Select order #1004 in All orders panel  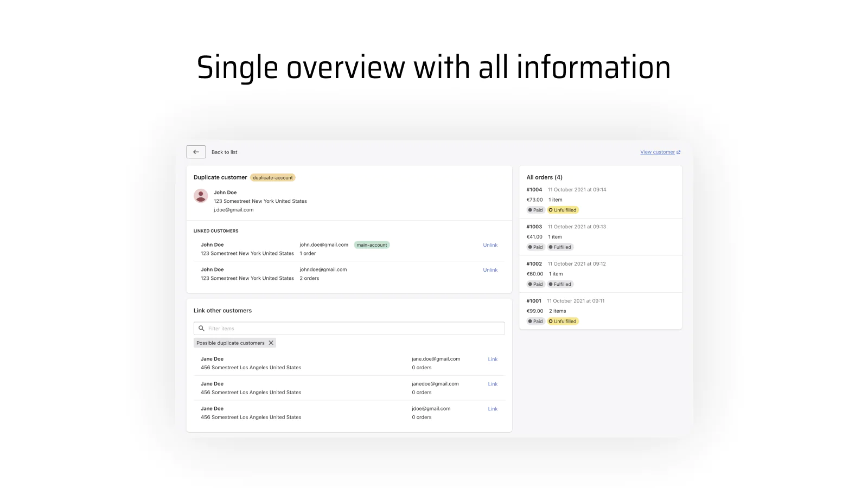tap(534, 190)
